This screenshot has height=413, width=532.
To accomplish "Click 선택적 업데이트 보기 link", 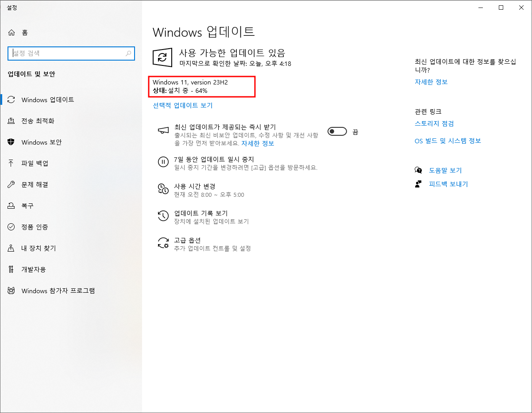I will coord(183,106).
